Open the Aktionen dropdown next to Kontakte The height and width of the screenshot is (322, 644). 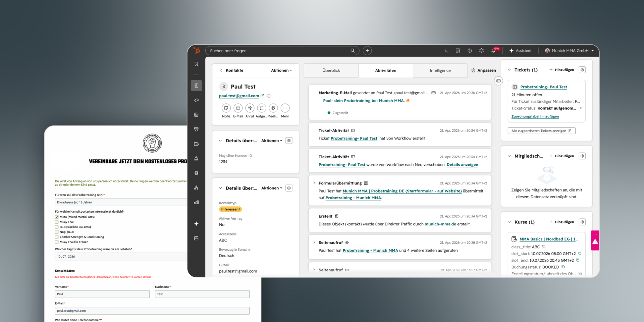tap(281, 70)
